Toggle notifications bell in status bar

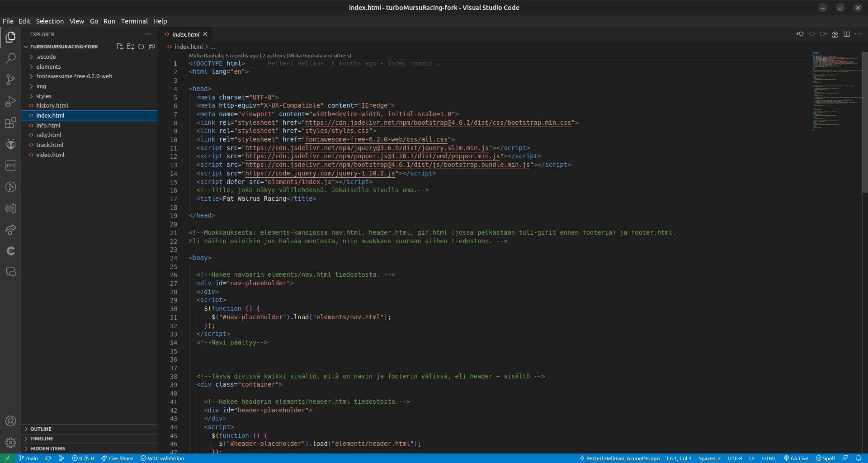[858, 458]
